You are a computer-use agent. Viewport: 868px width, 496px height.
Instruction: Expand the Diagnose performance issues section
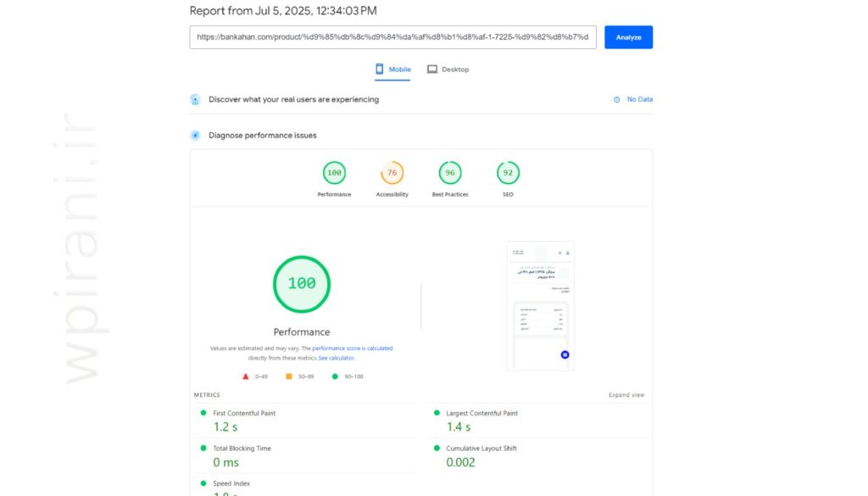click(195, 135)
